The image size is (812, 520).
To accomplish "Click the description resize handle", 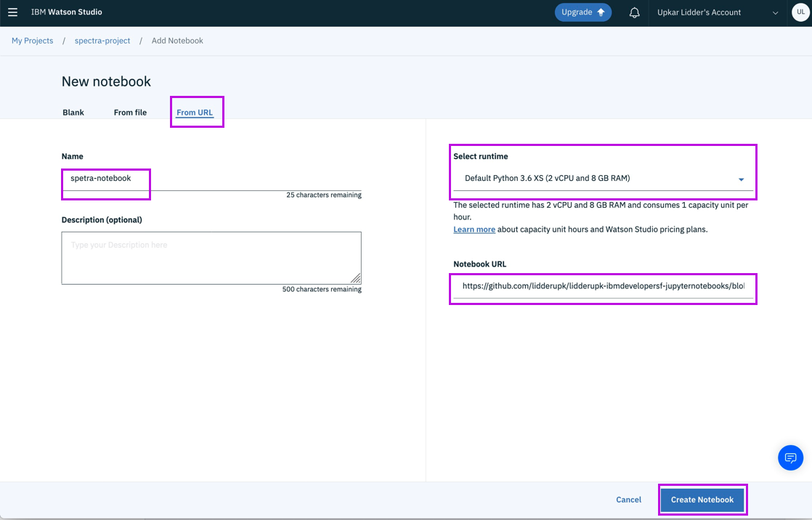I will coord(356,279).
